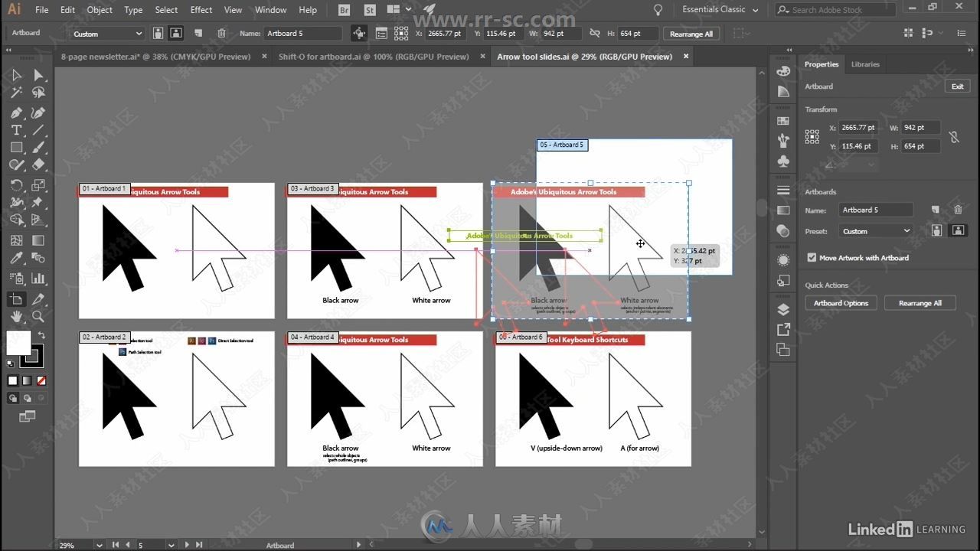980x551 pixels.
Task: Toggle constrain width and height proportions link
Action: [x=953, y=137]
